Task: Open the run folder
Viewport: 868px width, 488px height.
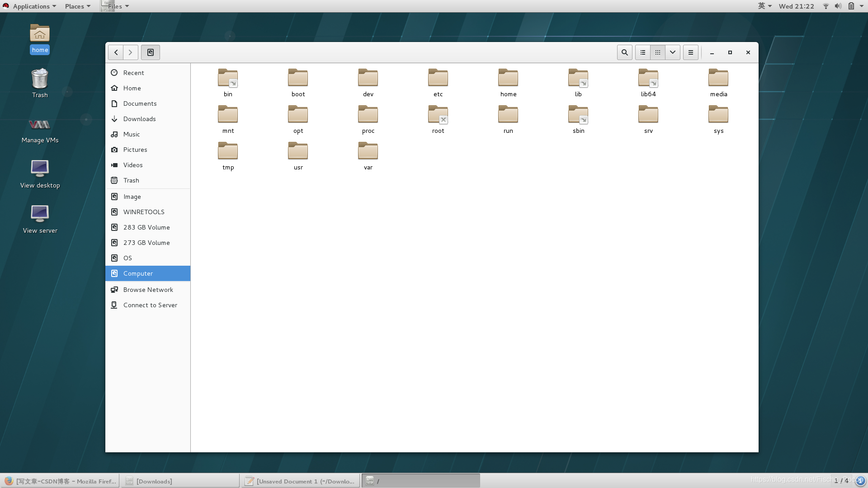Action: tap(508, 119)
